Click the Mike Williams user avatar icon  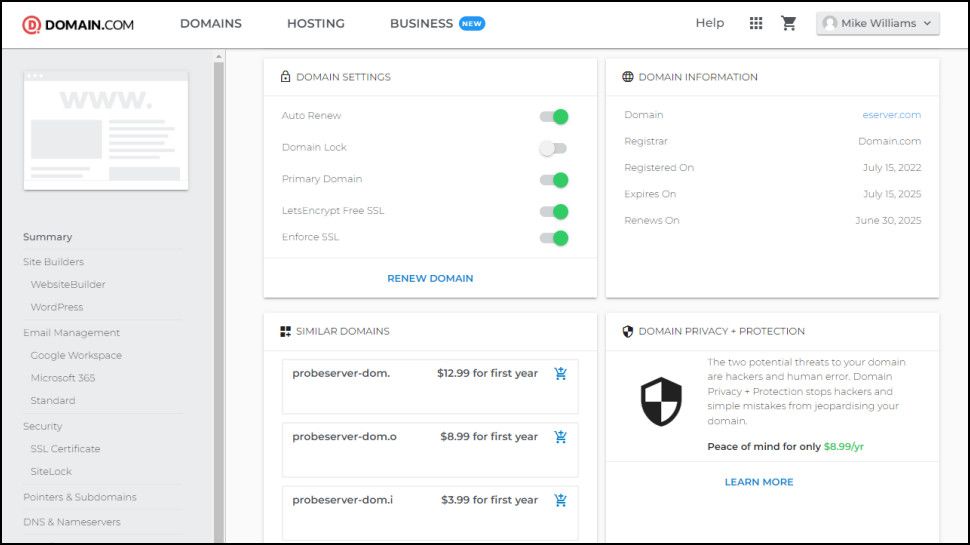(x=830, y=24)
